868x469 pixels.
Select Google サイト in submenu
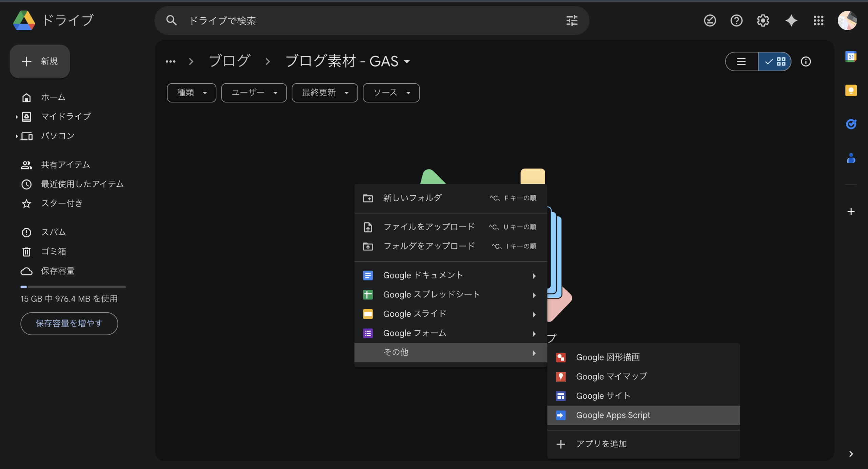point(644,396)
